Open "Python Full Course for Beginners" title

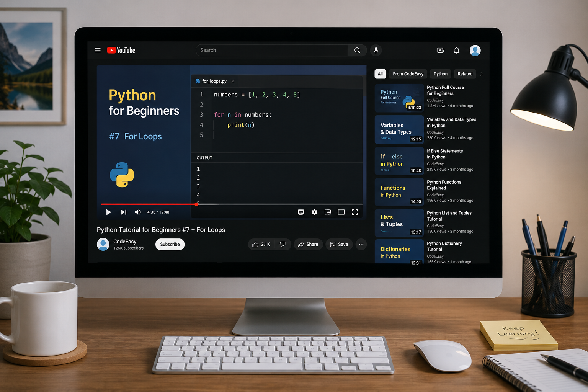click(445, 90)
